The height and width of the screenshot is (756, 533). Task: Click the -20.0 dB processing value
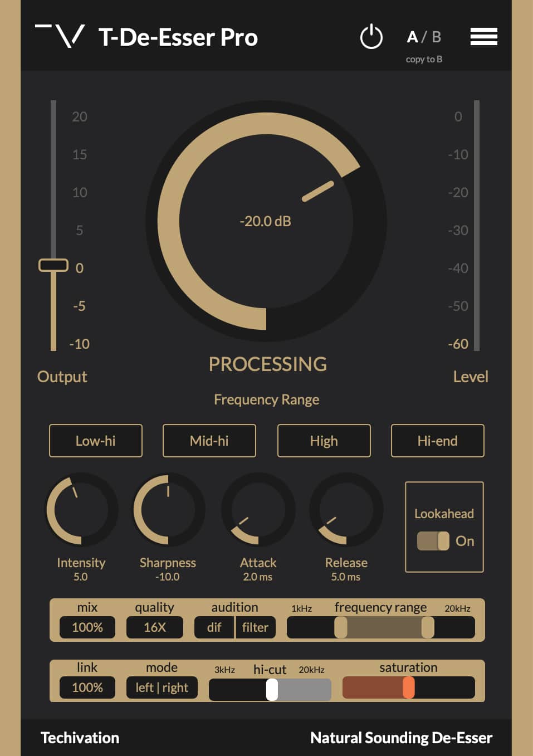[x=266, y=221]
